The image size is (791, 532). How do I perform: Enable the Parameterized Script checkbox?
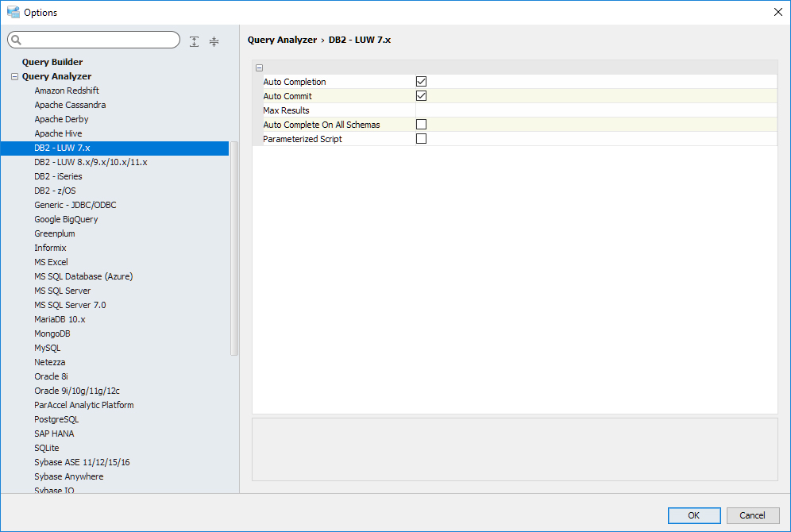coord(422,139)
